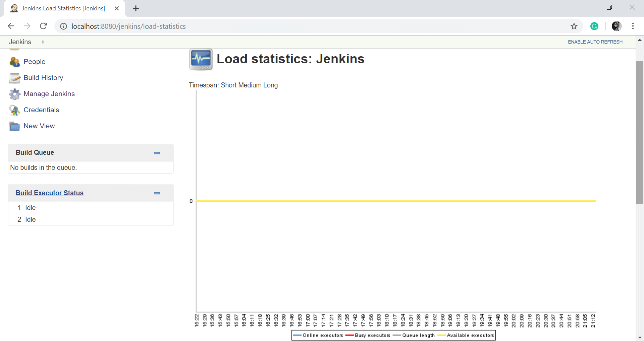Viewport: 644px width, 341px height.
Task: Bookmark this page with star icon
Action: (x=574, y=26)
